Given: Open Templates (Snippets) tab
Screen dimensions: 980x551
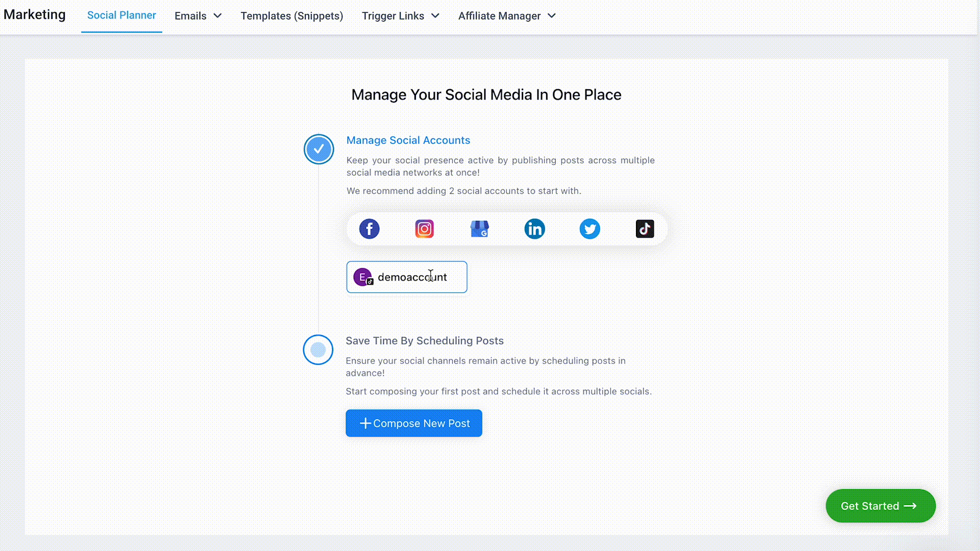Looking at the screenshot, I should point(291,16).
